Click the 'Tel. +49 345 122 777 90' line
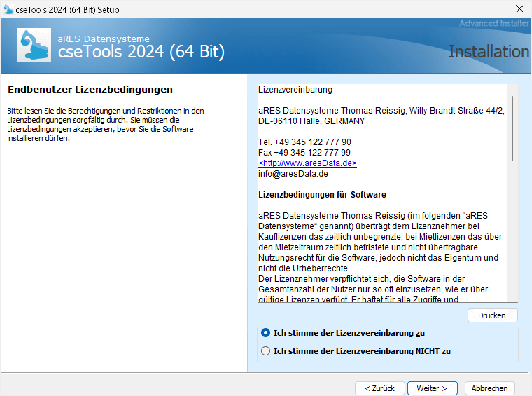Viewport: 532px width, 396px height. coord(304,142)
